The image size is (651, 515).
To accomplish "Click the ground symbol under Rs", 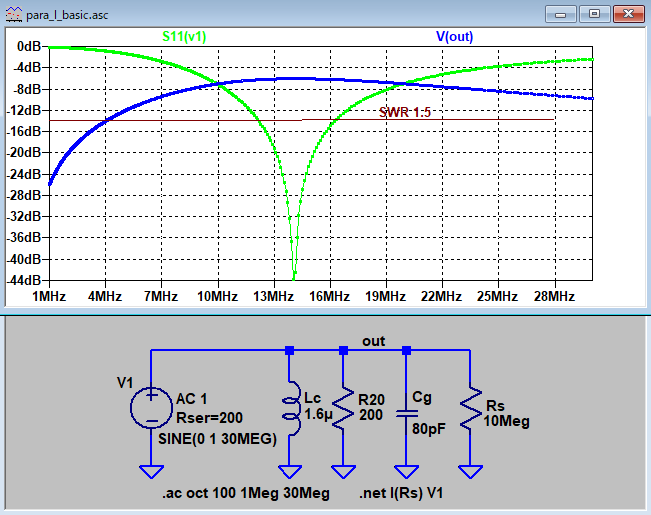I will (470, 472).
